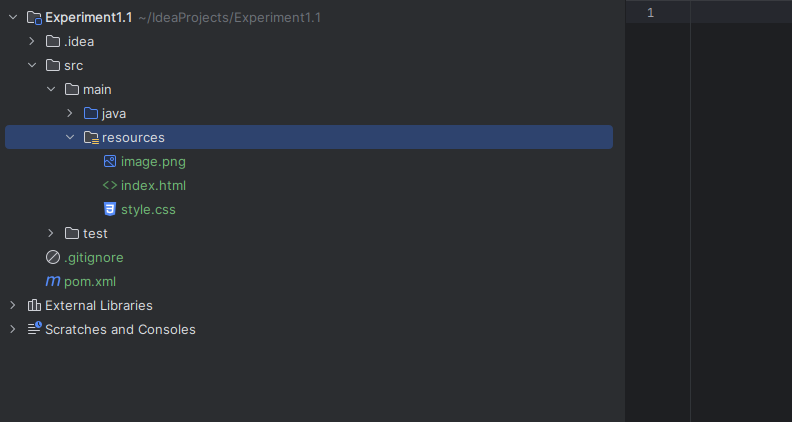Click the Scratches and Consoles icon
This screenshot has width=792, height=422.
[x=34, y=329]
